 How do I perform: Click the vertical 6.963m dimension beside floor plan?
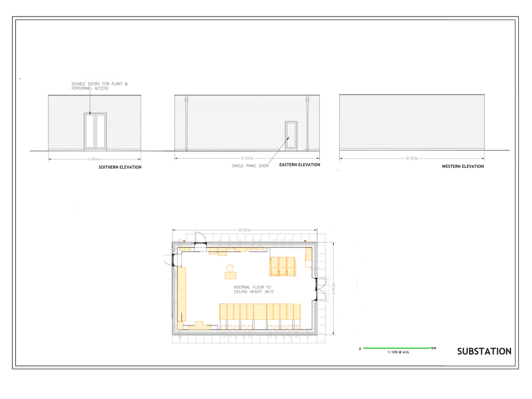point(333,288)
